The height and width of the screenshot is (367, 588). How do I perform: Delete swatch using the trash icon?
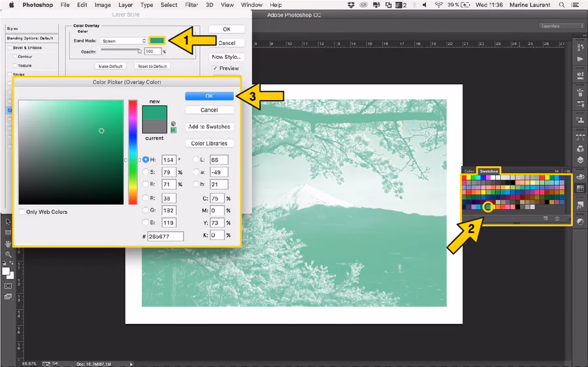pos(557,218)
